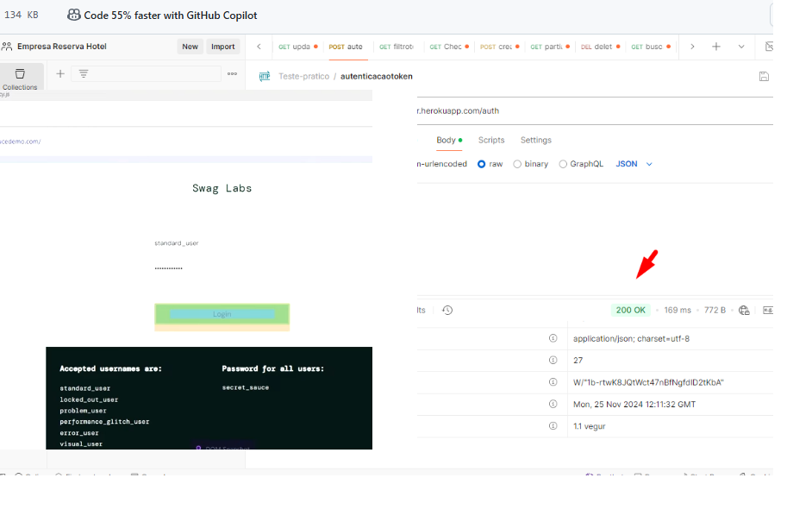Click the standard_user username field
This screenshot has height=522, width=812.
220,243
